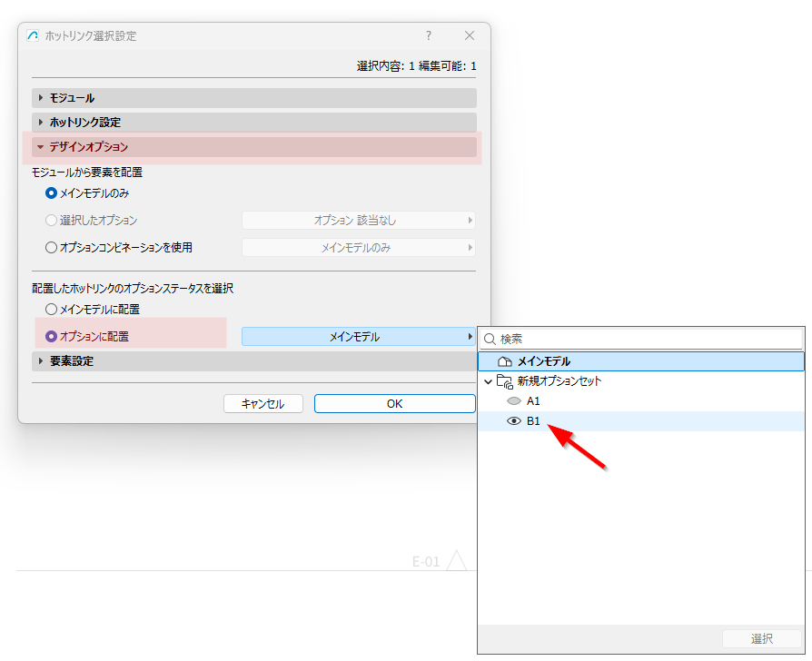Select メインモデル in the popup list
This screenshot has height=661, width=812.
coord(641,361)
